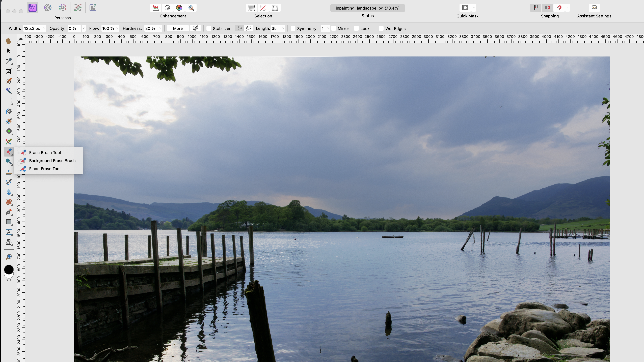The image size is (644, 362).
Task: Swap colors using the curved arrow
Action: pyautogui.click(x=9, y=281)
